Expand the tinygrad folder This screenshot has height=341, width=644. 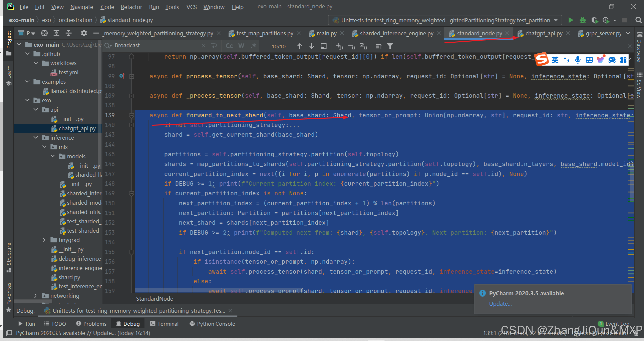(44, 240)
